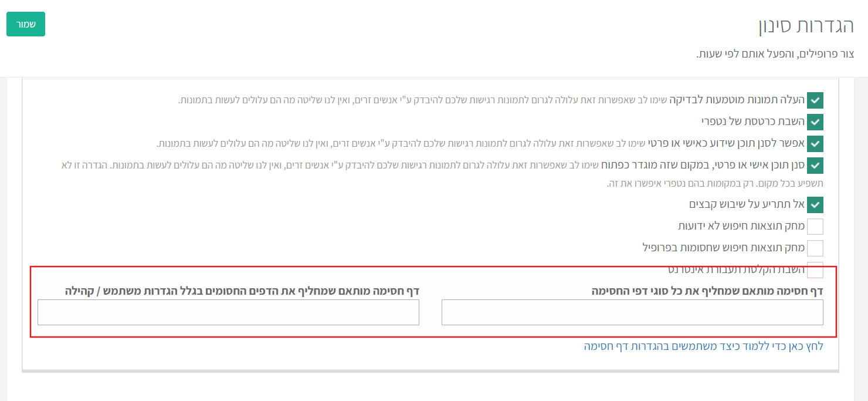Screen dimensions: 868x401
Task: Click the 'מחק תוצאות חיפוש שחסומות בפרופיל' label
Action: point(724,248)
